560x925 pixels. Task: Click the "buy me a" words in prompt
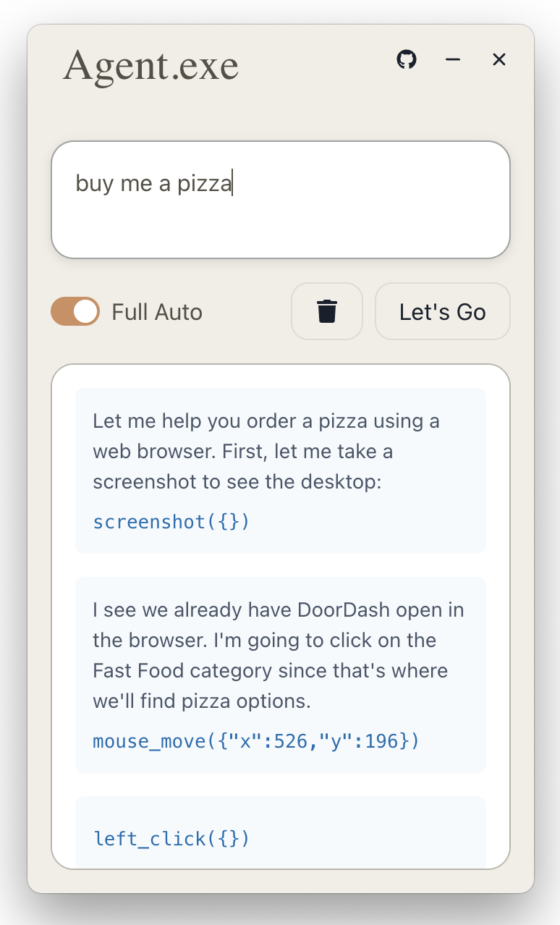(x=124, y=184)
